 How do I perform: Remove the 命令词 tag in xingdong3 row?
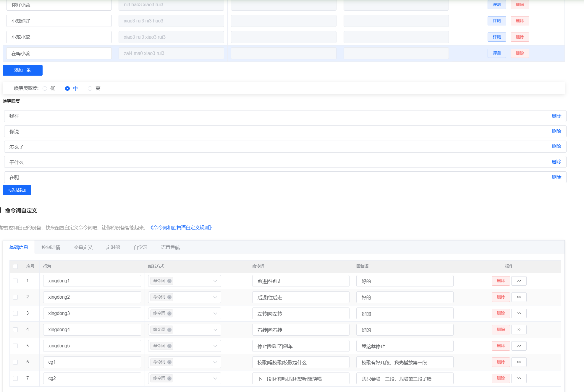[x=169, y=313]
